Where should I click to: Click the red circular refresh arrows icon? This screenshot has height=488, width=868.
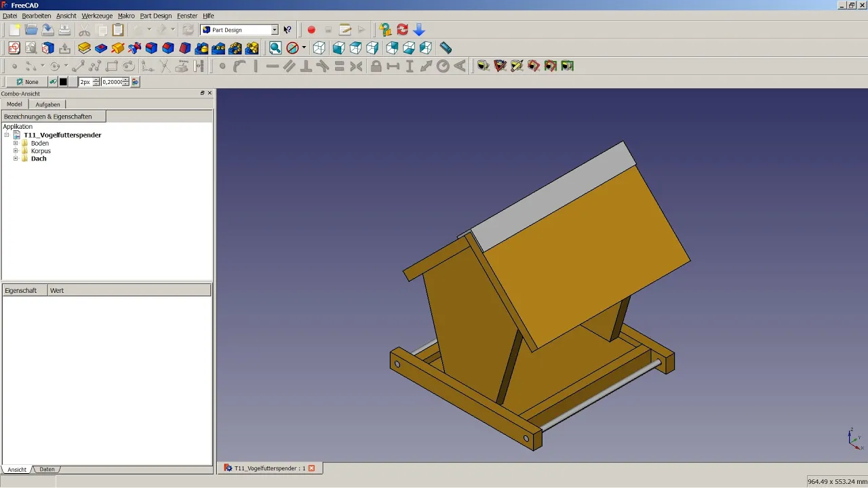pyautogui.click(x=402, y=30)
